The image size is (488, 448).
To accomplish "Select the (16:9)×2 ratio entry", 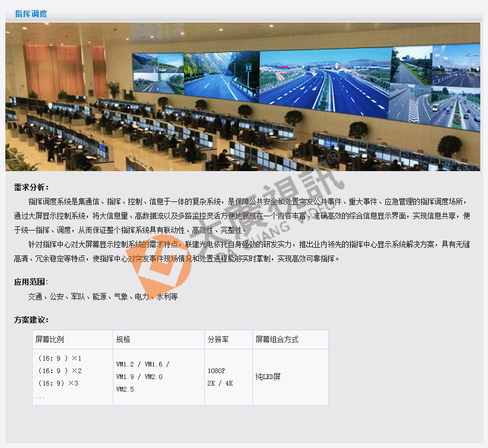I will click(x=60, y=371).
